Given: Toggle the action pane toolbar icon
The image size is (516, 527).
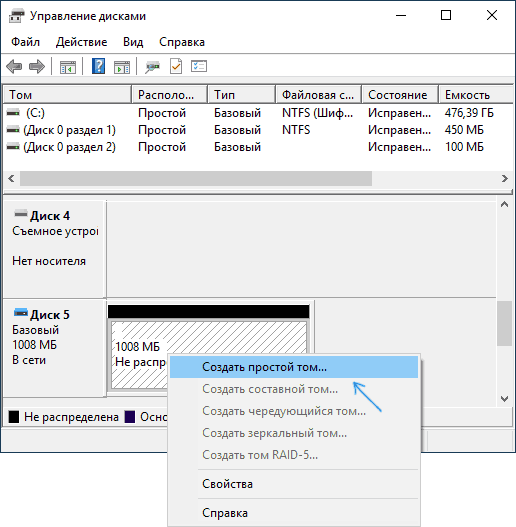Looking at the screenshot, I should 122,67.
